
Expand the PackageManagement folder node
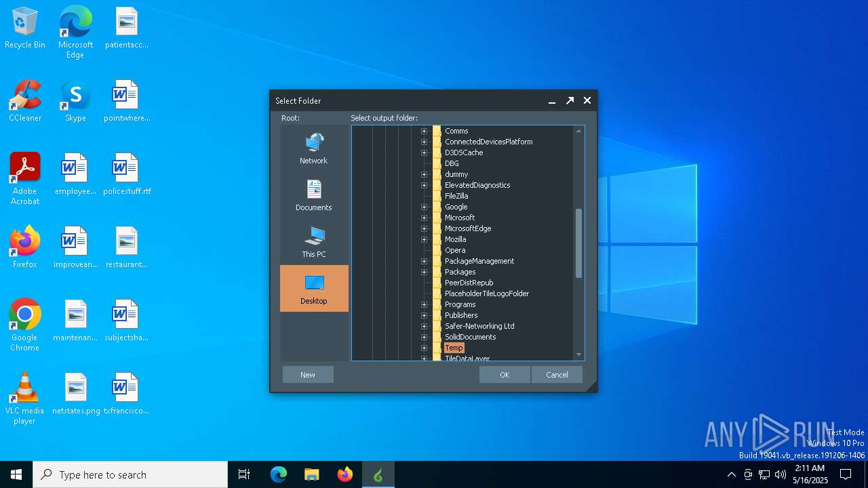coord(424,261)
